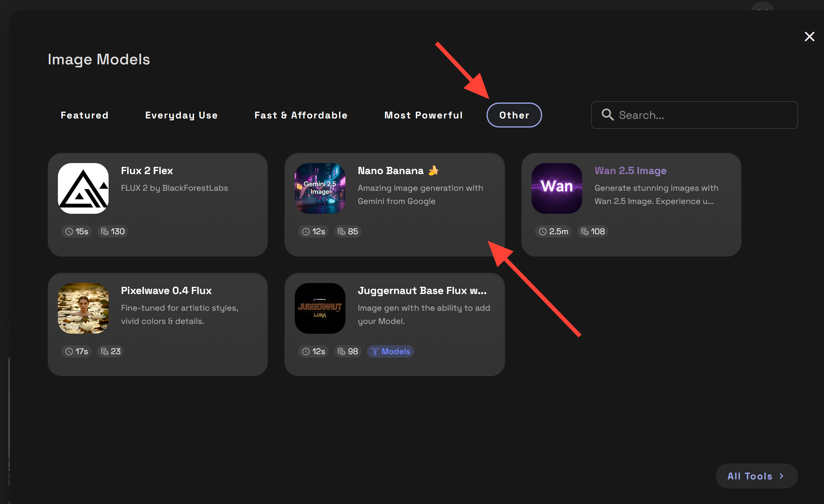Click the Gemini 2.5 Image thumbnail icon

point(320,188)
